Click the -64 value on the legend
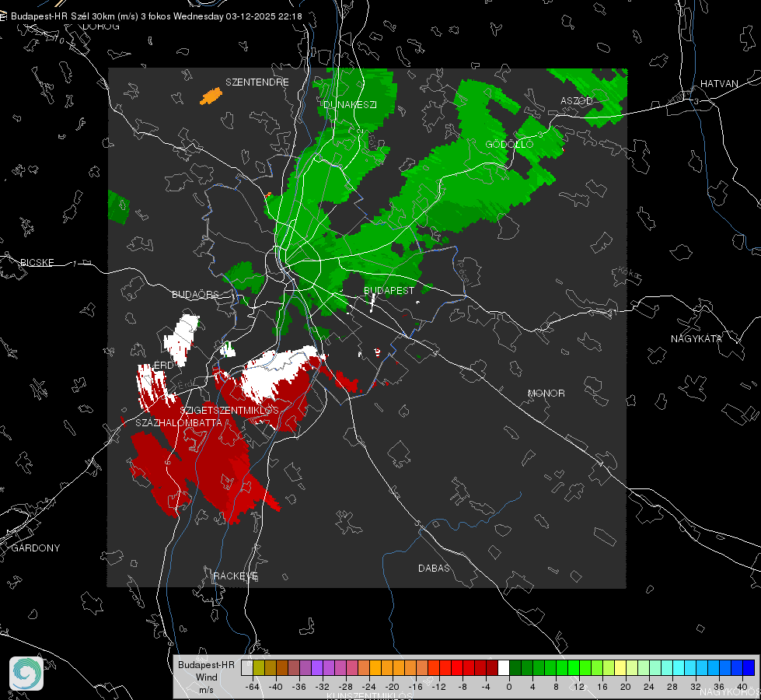The image size is (761, 700). tap(252, 687)
